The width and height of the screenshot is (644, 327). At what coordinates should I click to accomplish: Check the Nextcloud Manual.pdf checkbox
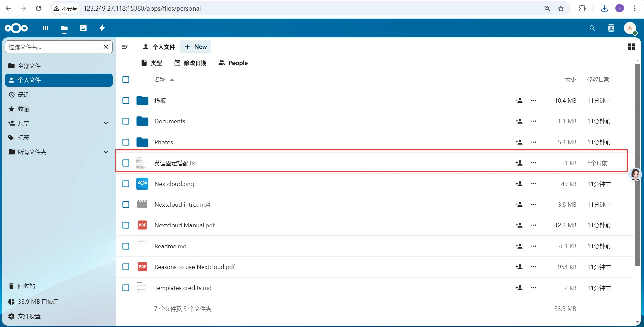click(x=126, y=225)
